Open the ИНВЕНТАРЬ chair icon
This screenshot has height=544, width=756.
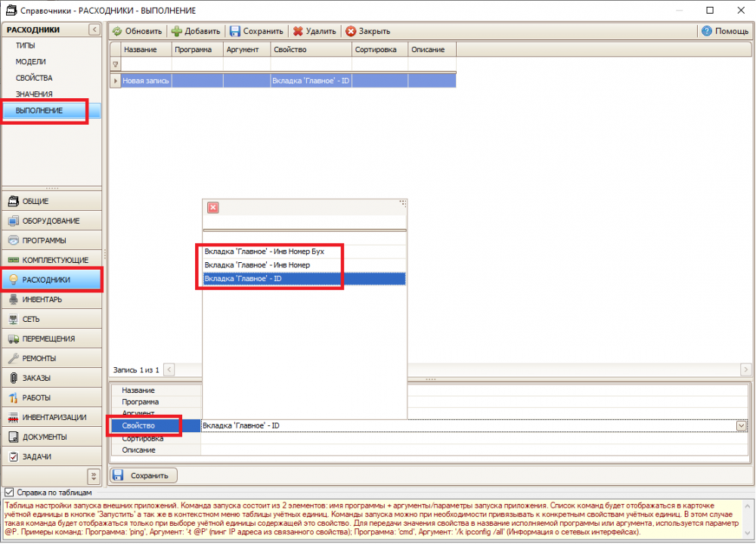14,300
